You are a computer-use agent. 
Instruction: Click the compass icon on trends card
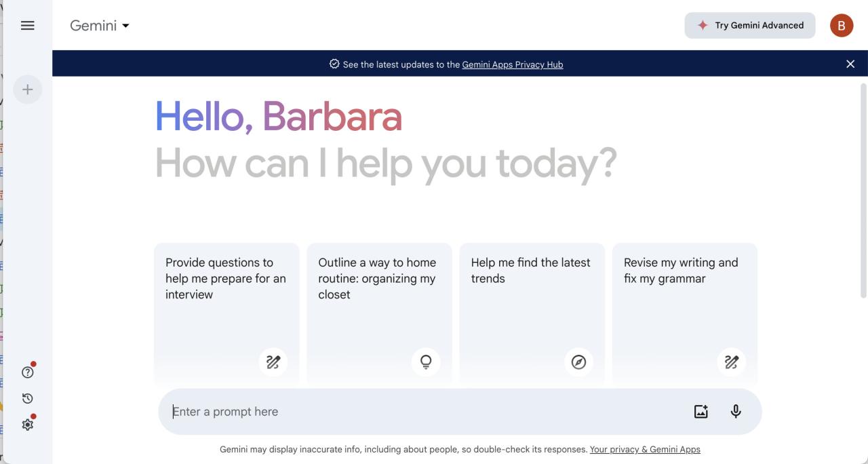578,362
